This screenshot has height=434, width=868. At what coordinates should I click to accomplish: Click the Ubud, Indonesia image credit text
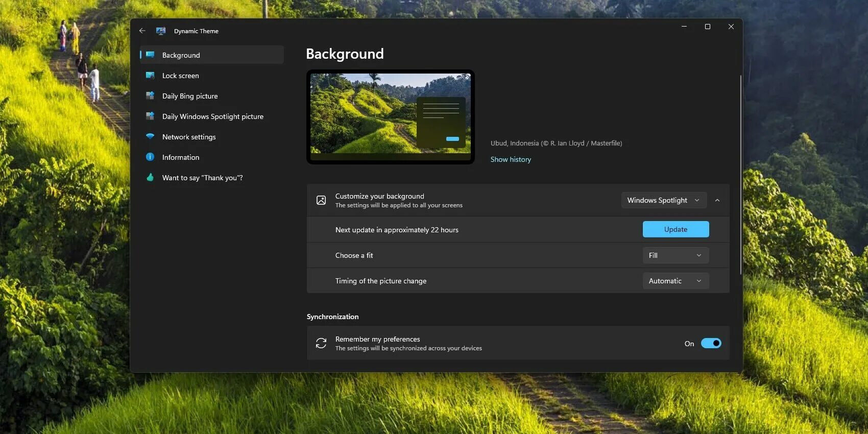[x=556, y=143]
